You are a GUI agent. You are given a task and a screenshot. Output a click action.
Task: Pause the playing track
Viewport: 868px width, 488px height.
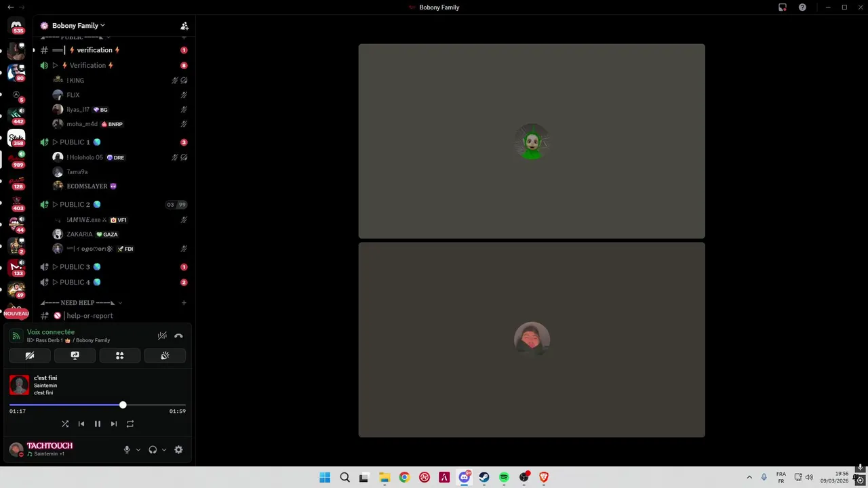98,424
